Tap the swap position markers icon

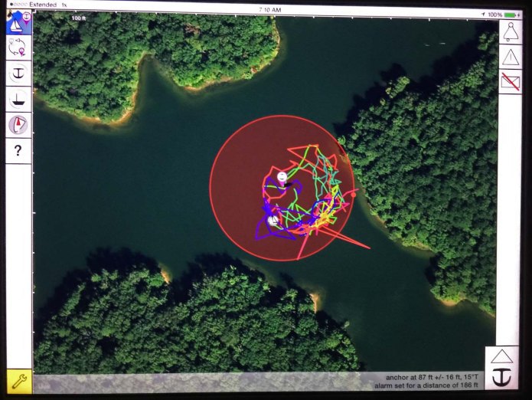(18, 48)
